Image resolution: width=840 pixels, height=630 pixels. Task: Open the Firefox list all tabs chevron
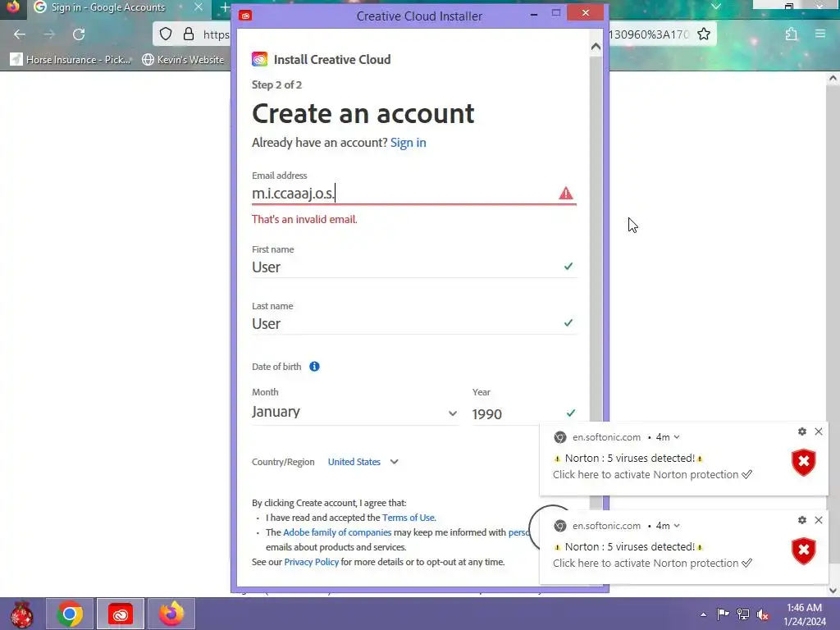click(715, 7)
